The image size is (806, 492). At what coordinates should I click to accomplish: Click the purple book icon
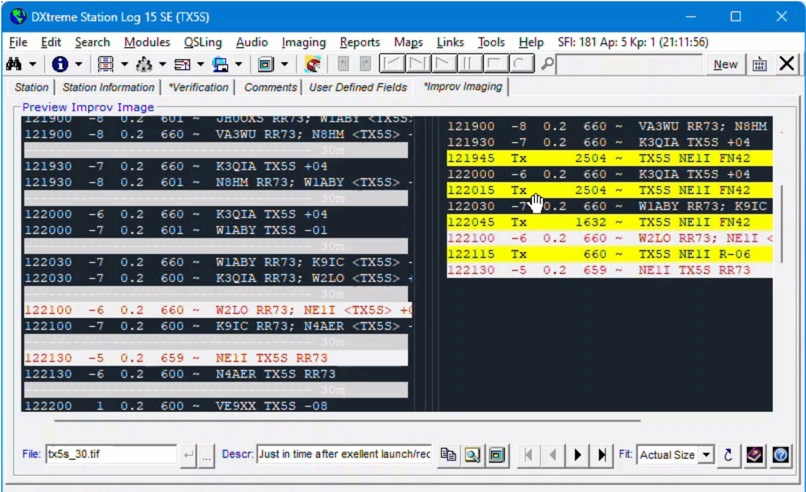point(754,455)
